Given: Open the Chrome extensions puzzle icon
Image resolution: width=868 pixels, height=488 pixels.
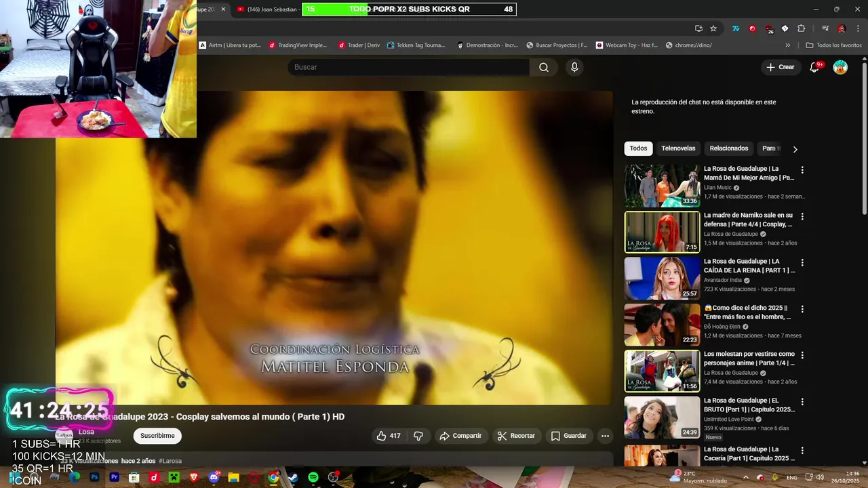Looking at the screenshot, I should tap(801, 28).
